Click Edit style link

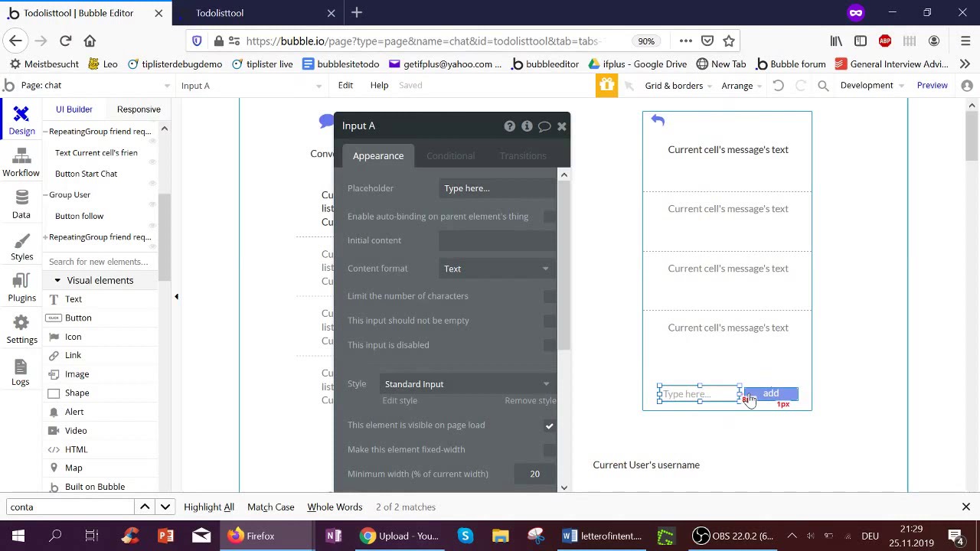coord(400,401)
